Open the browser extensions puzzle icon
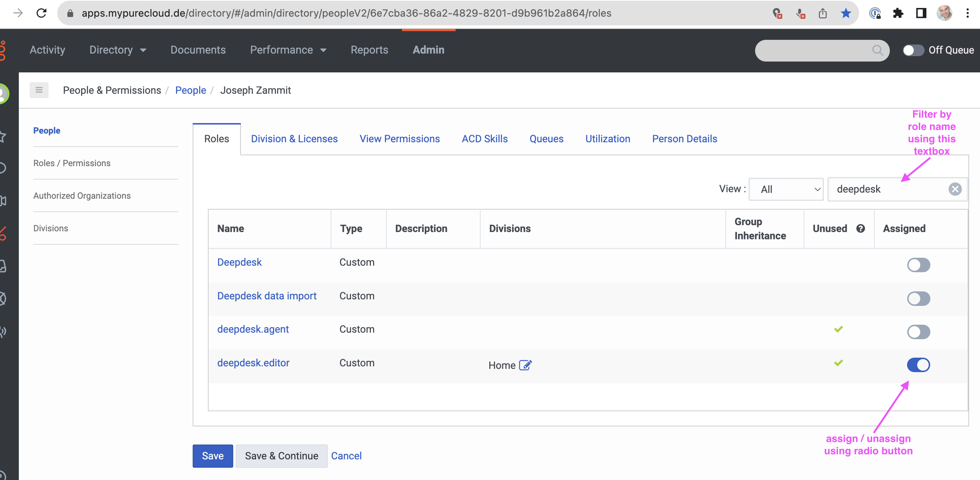 pyautogui.click(x=898, y=13)
